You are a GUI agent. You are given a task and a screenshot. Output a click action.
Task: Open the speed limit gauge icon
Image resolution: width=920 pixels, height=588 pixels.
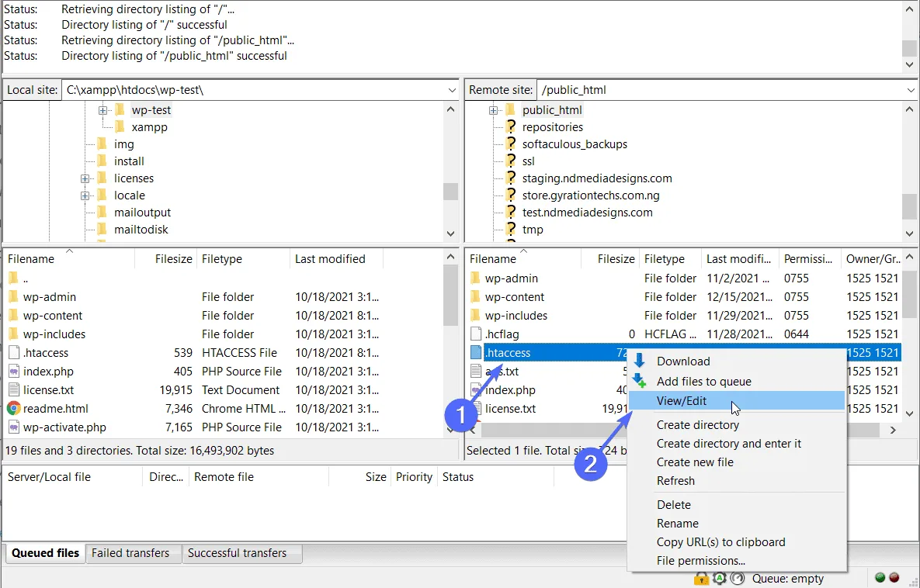[x=738, y=579]
